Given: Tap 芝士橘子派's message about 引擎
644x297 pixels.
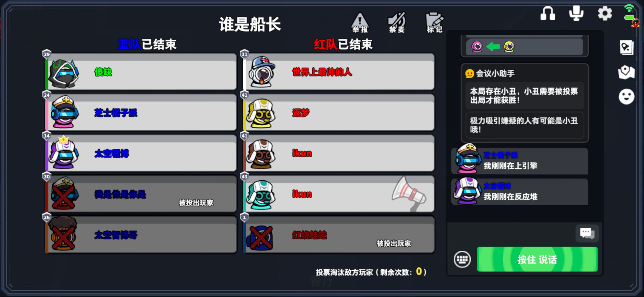Looking at the screenshot, I should (520, 161).
